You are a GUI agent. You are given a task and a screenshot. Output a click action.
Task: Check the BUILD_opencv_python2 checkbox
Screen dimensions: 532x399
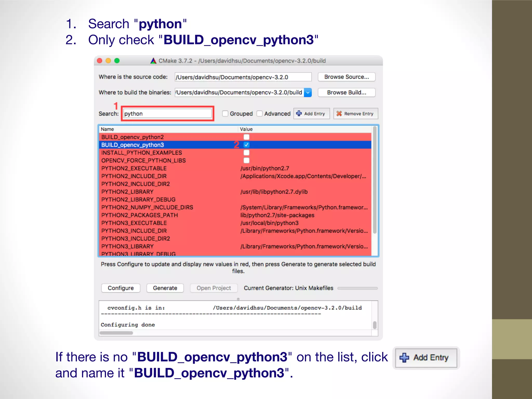247,137
